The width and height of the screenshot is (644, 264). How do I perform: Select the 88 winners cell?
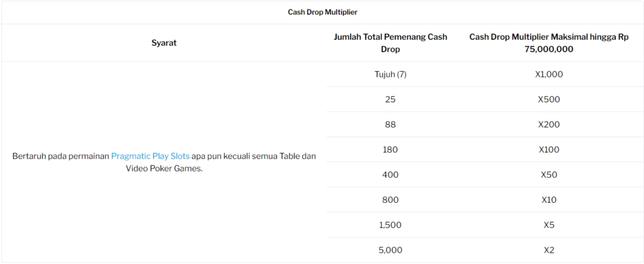[x=390, y=125]
